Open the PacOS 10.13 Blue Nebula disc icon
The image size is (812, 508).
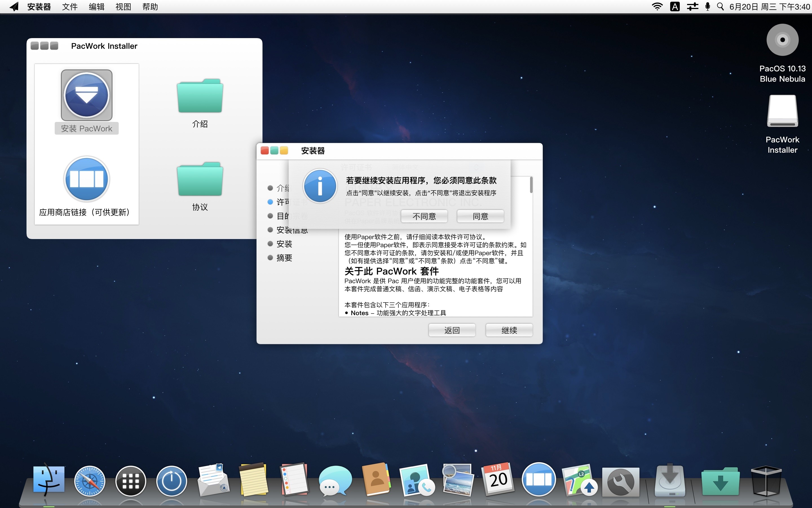[782, 40]
